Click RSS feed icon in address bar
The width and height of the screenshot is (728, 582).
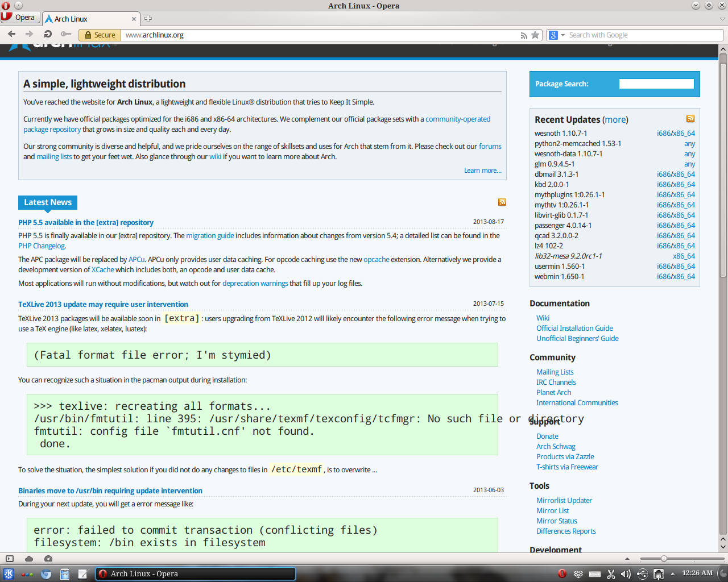(524, 35)
